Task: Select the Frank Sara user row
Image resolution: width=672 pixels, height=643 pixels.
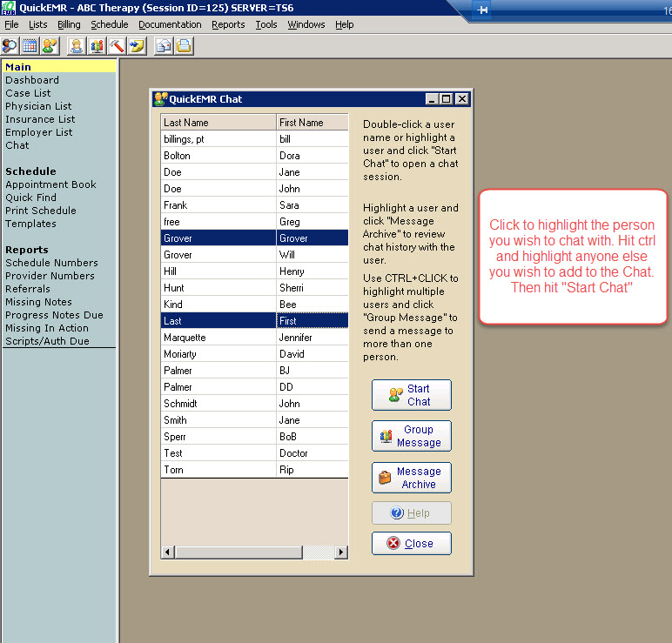Action: [254, 205]
